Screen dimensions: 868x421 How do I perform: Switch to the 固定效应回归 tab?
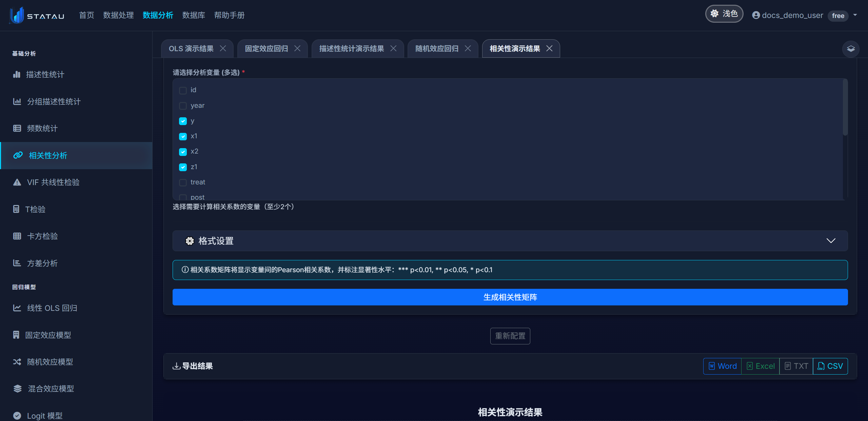267,48
